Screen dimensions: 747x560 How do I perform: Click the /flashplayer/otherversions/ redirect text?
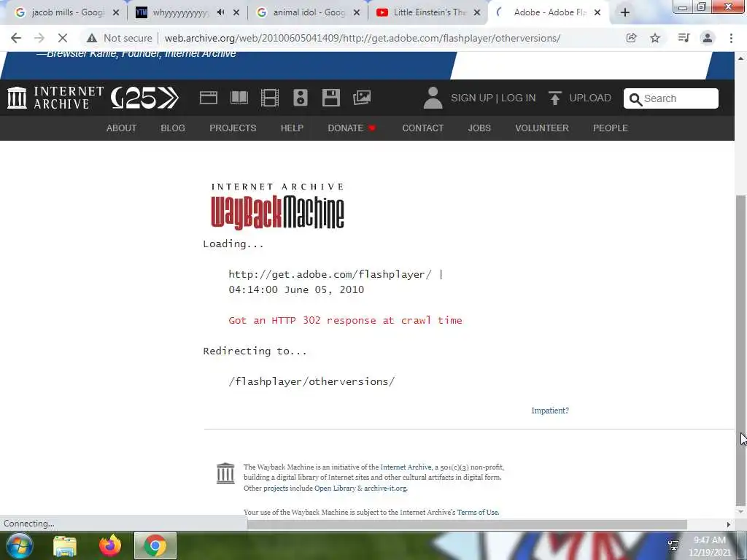tap(311, 382)
